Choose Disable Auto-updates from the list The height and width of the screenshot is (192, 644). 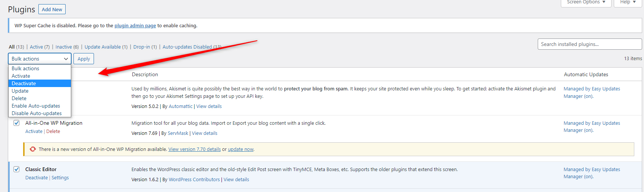point(40,113)
